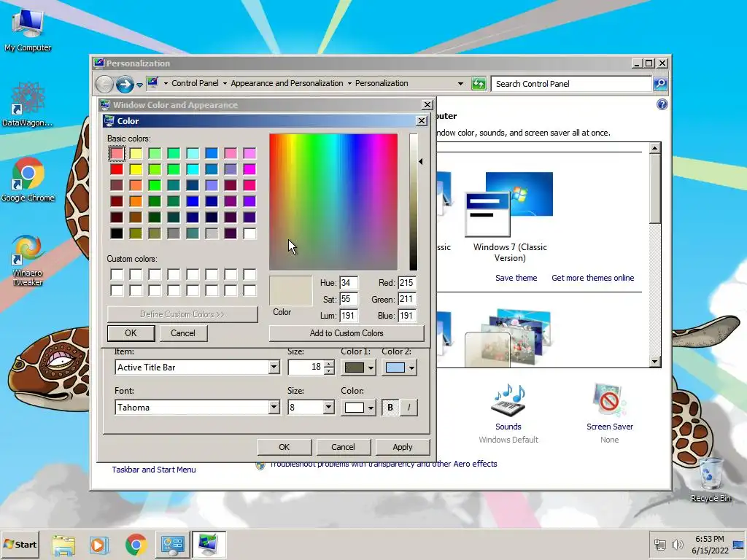Click Get more themes online link
Image resolution: width=747 pixels, height=560 pixels.
coord(592,278)
